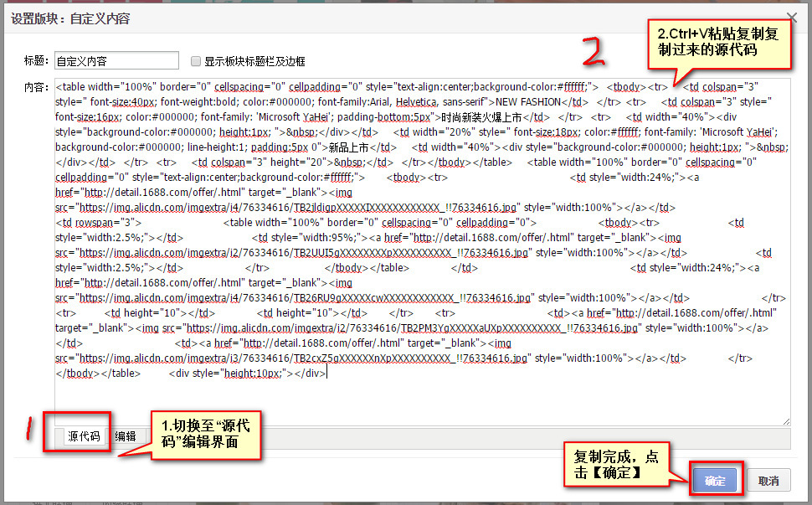Viewport: 812px width, 505px height.
Task: Click the 取消 cancel button
Action: [768, 481]
